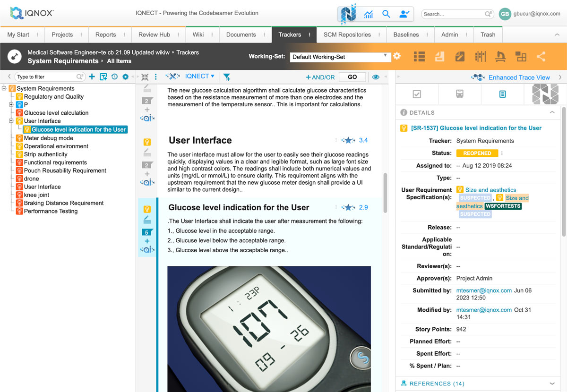The image size is (567, 392).
Task: Open the Working-Set dropdown
Action: pyautogui.click(x=339, y=57)
